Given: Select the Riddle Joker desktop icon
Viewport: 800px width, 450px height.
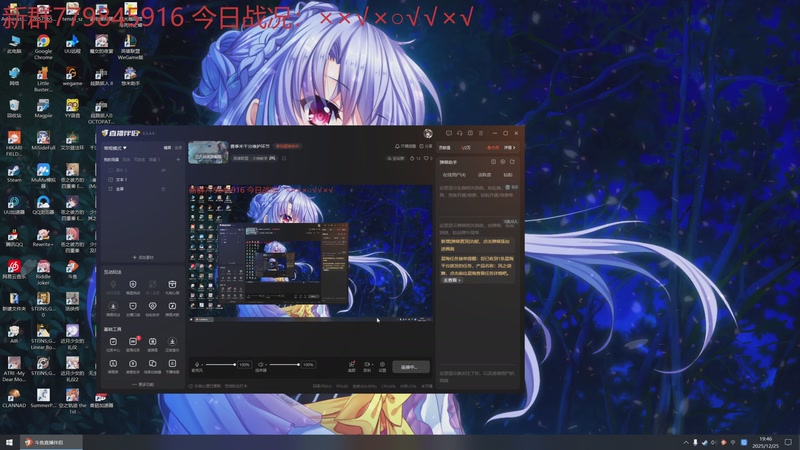Looking at the screenshot, I should pos(43,273).
